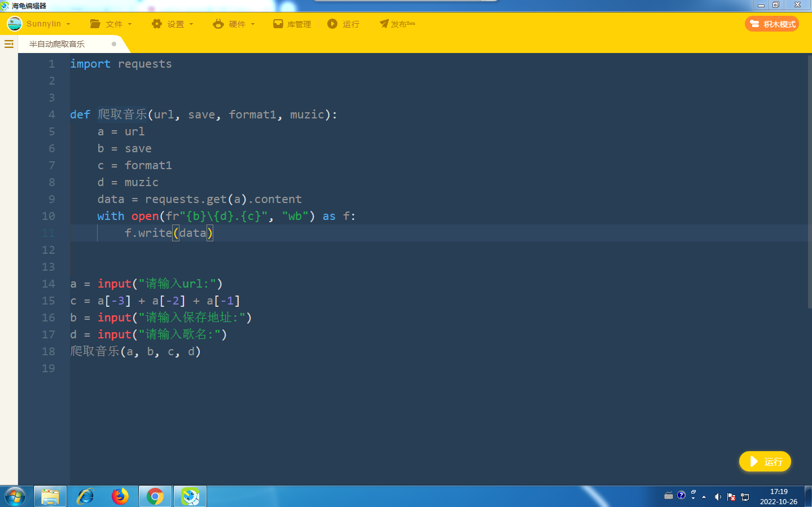Click the last line 爬取音乐(a, b, c, d)

(135, 351)
